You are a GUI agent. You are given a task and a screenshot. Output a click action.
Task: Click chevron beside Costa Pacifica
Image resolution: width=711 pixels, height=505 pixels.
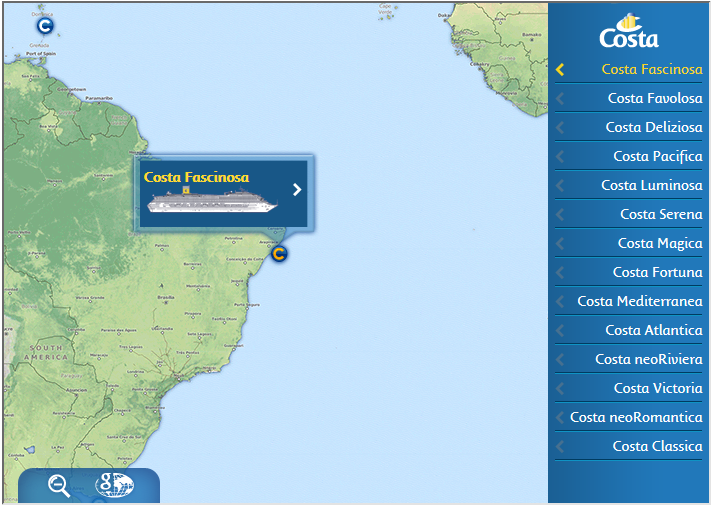(560, 156)
